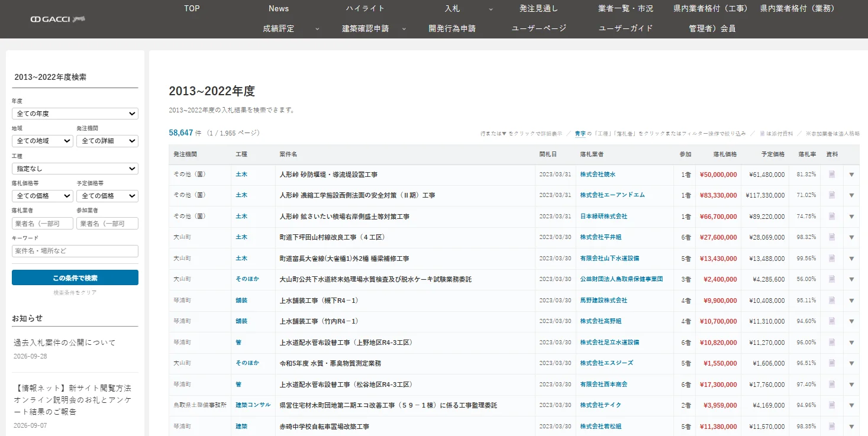Open the attachment icon in the ¥83,330,000 row

[832, 195]
